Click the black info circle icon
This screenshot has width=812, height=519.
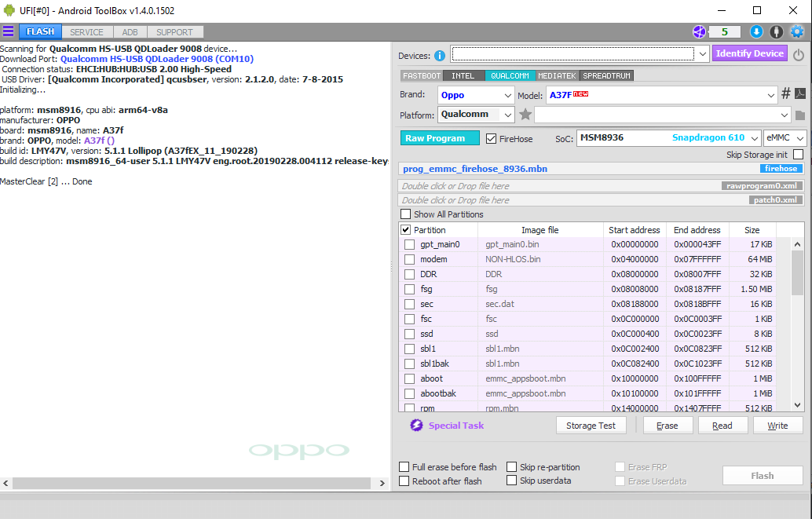point(776,32)
